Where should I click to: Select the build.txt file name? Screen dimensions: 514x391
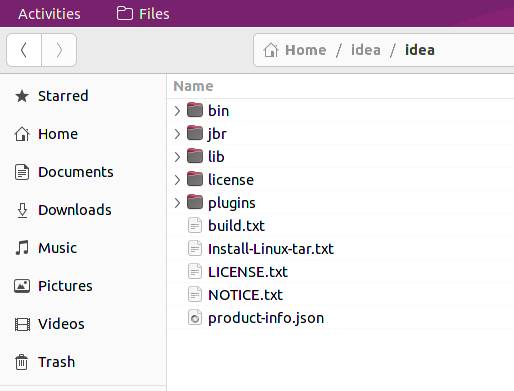tap(236, 226)
